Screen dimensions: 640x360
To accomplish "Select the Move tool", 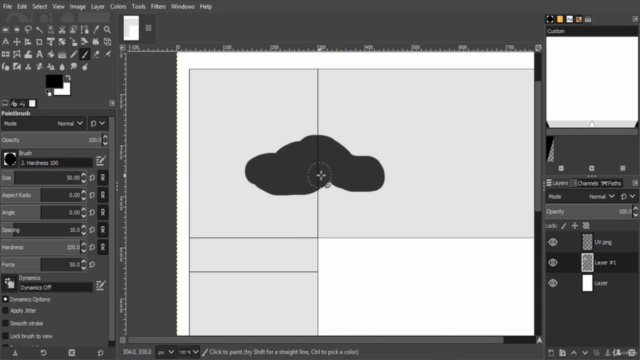I will tap(17, 42).
